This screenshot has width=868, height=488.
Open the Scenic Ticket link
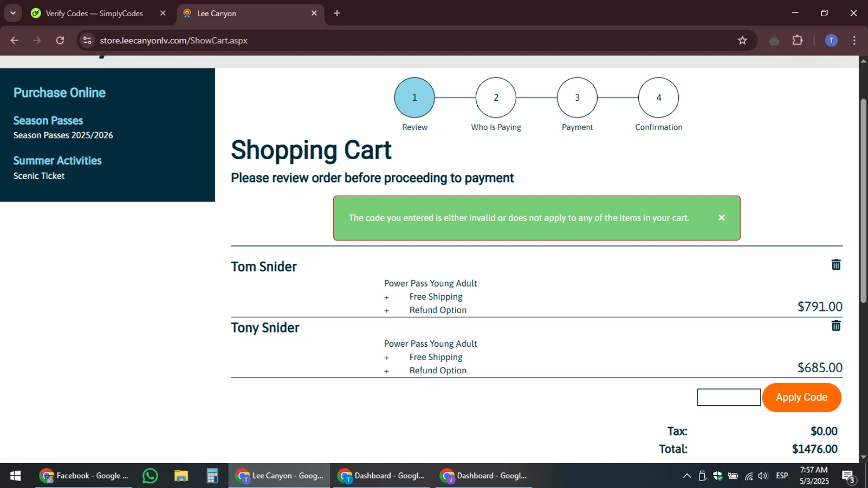point(39,176)
